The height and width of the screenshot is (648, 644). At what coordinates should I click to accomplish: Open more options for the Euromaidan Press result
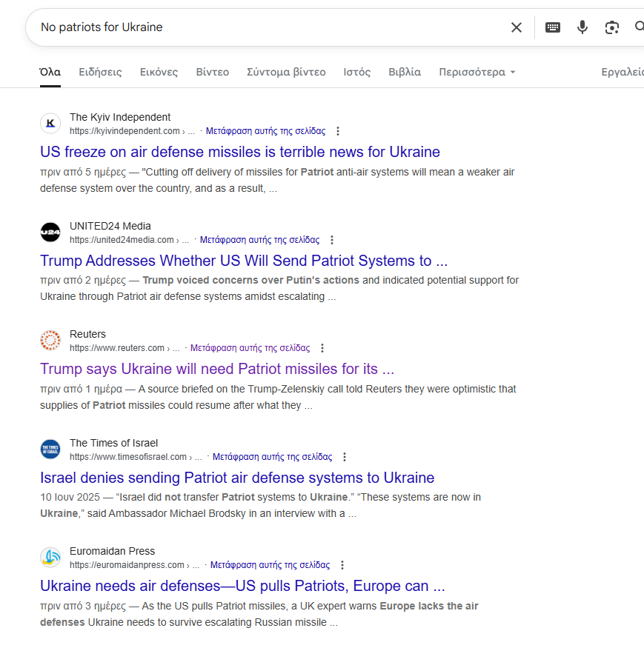coord(342,565)
